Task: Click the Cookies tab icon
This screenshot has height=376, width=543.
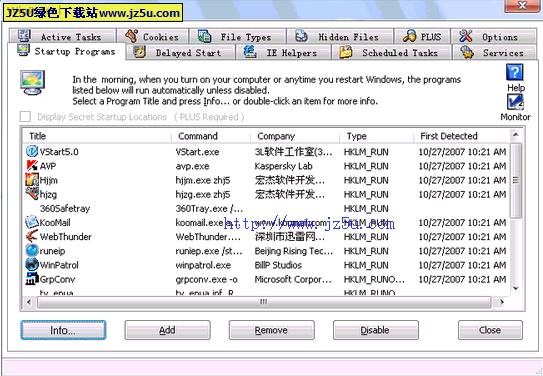Action: (132, 36)
